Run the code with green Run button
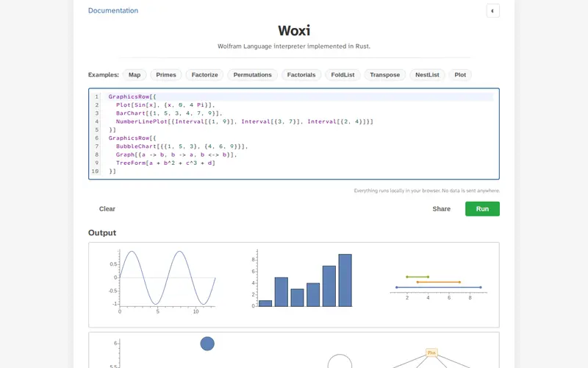 [x=482, y=209]
